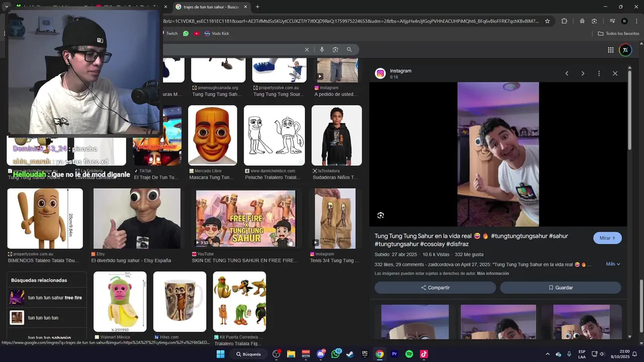Open the WhatsApp bookmark

[x=186, y=33]
